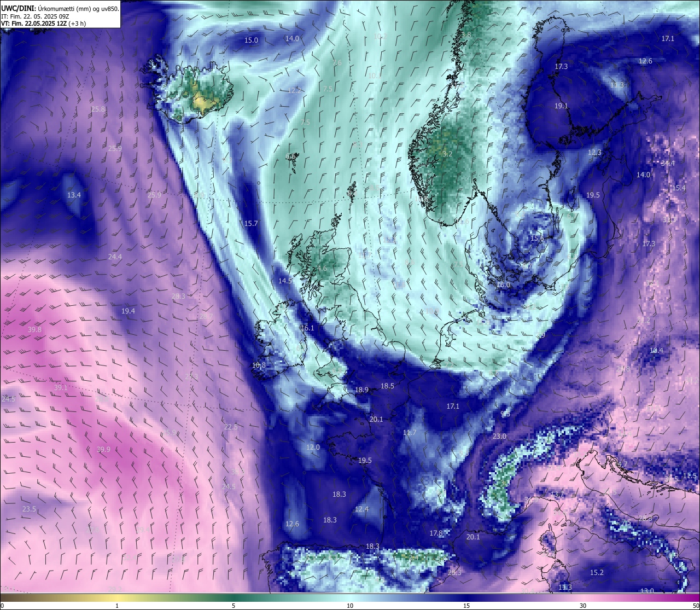Click the 50 tick label on legend

696,606
